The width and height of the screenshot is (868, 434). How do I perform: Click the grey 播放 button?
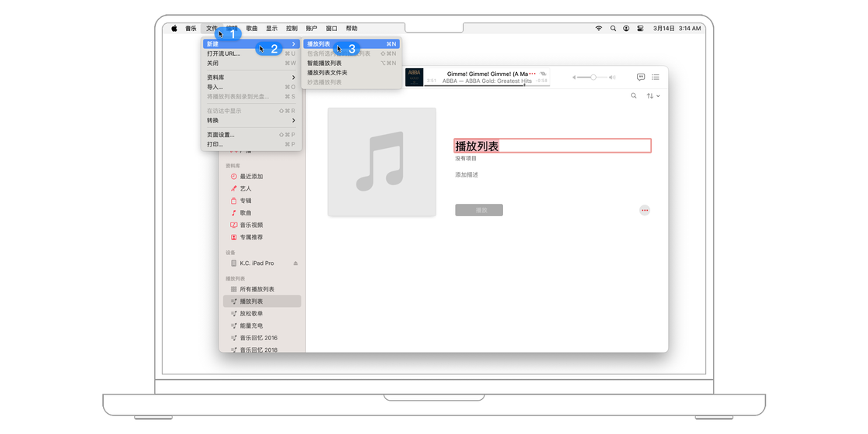tap(479, 210)
